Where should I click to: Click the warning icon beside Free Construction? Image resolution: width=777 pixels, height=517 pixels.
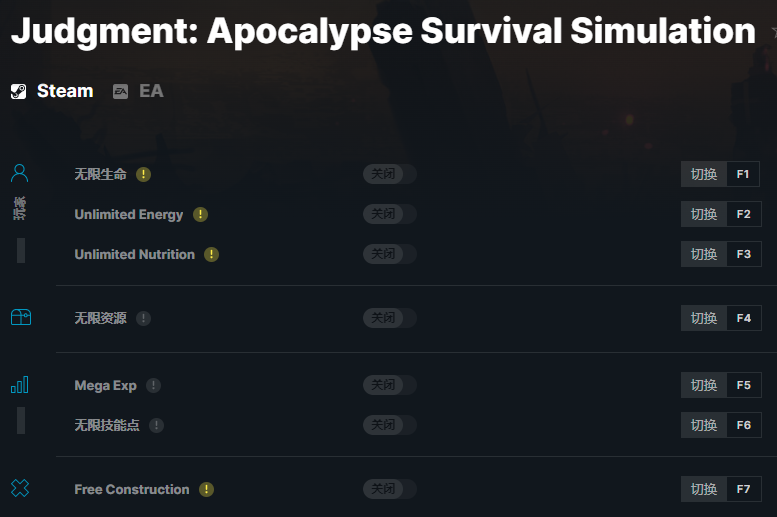pyautogui.click(x=206, y=489)
